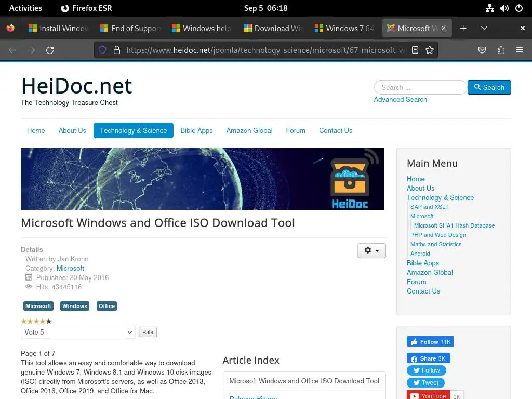Open Maths and Statistics sidebar link

point(436,244)
